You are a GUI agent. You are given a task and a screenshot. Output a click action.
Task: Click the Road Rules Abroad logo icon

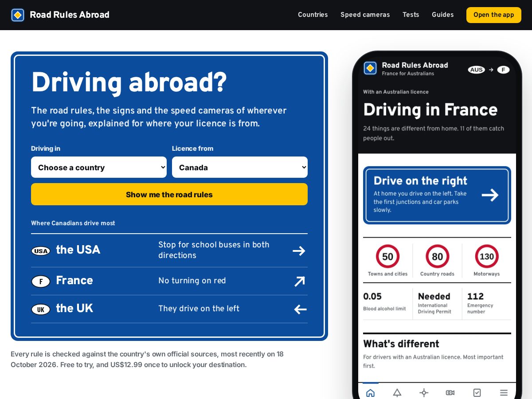18,15
